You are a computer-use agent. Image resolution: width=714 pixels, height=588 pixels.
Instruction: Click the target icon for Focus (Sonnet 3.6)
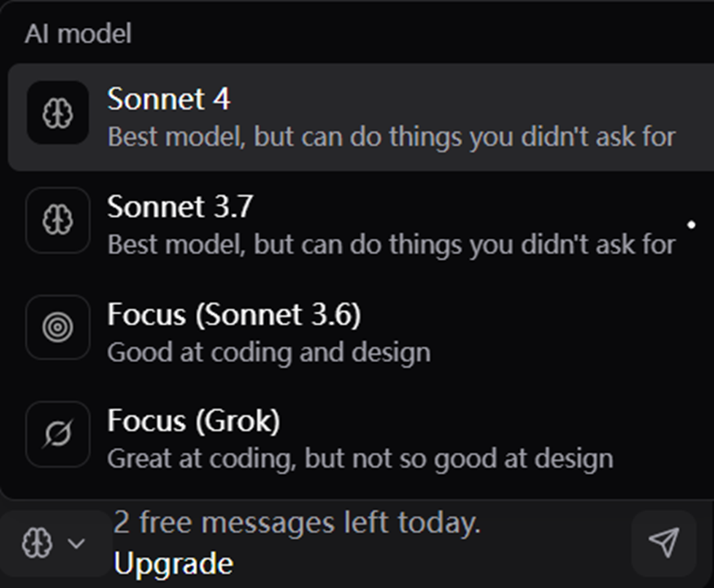[57, 327]
